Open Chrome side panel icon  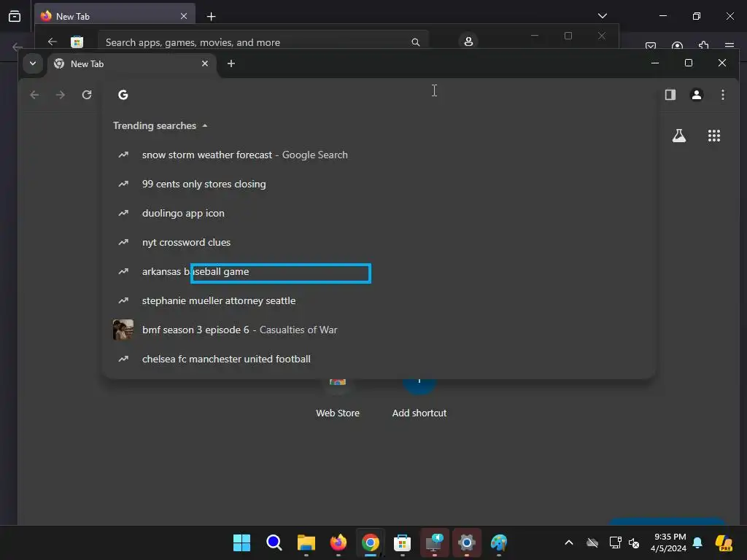pos(670,95)
